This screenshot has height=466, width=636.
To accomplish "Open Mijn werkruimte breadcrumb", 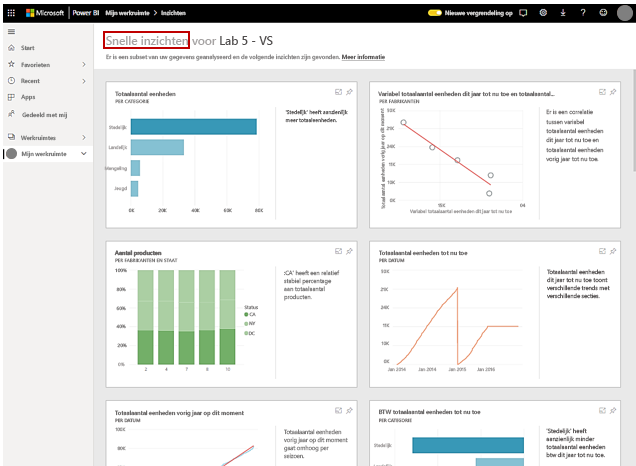I will tap(127, 13).
